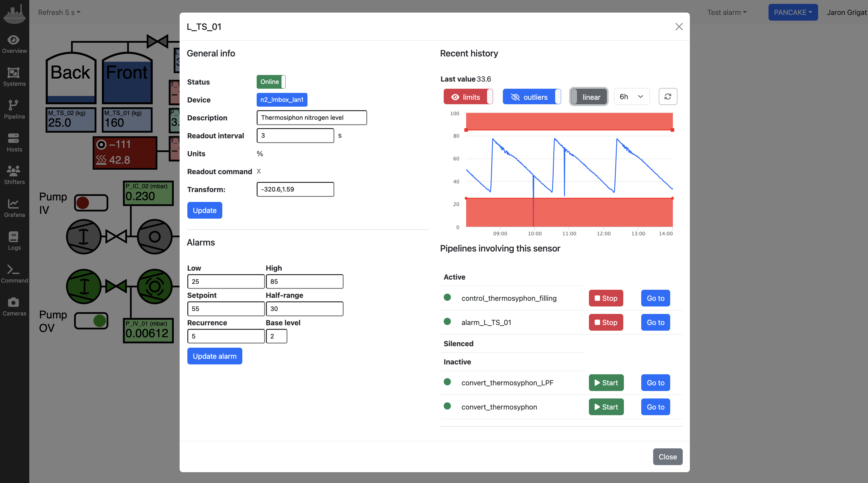Open the Shifters people icon
868x483 pixels.
[13, 171]
